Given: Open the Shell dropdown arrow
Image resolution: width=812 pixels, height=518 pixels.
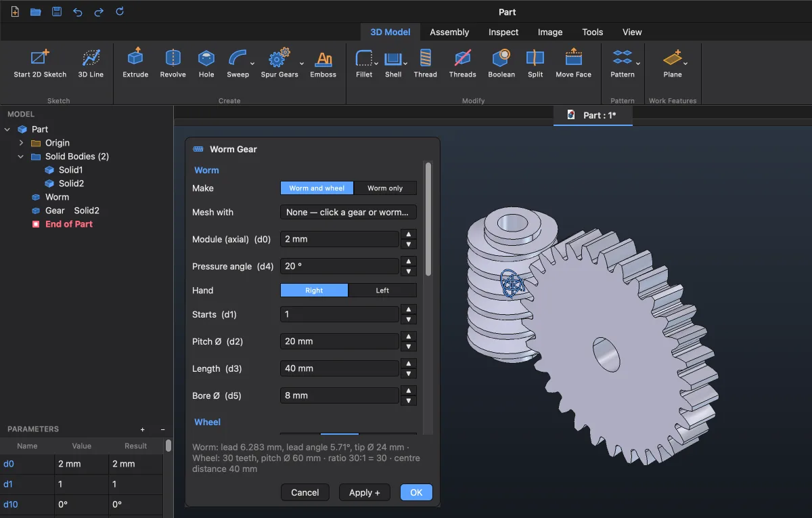Looking at the screenshot, I should (405, 64).
